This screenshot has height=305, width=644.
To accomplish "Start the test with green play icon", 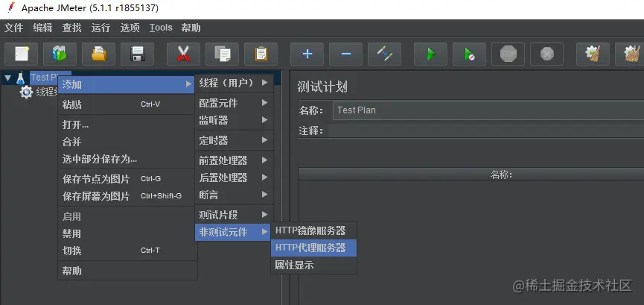I will [x=430, y=54].
